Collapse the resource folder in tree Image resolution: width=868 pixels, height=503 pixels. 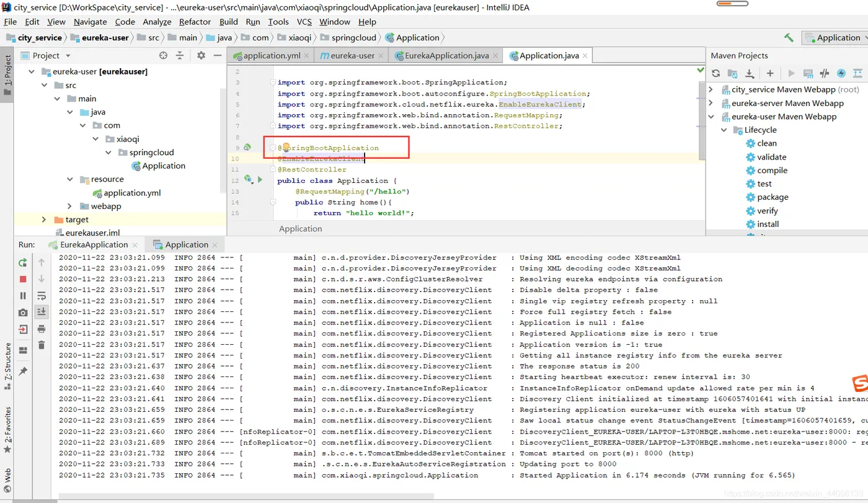70,179
